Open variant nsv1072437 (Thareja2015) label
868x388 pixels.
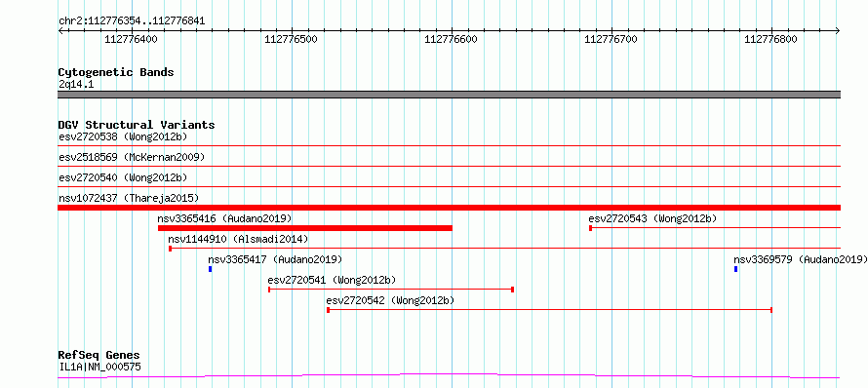(129, 198)
